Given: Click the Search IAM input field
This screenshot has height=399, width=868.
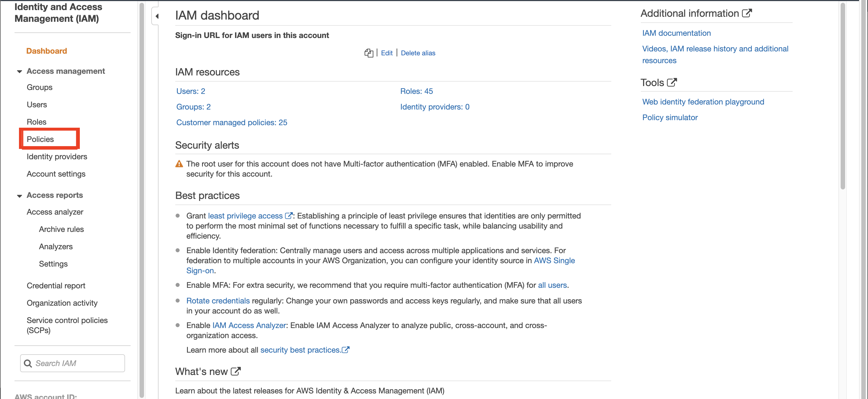Looking at the screenshot, I should click(x=73, y=363).
